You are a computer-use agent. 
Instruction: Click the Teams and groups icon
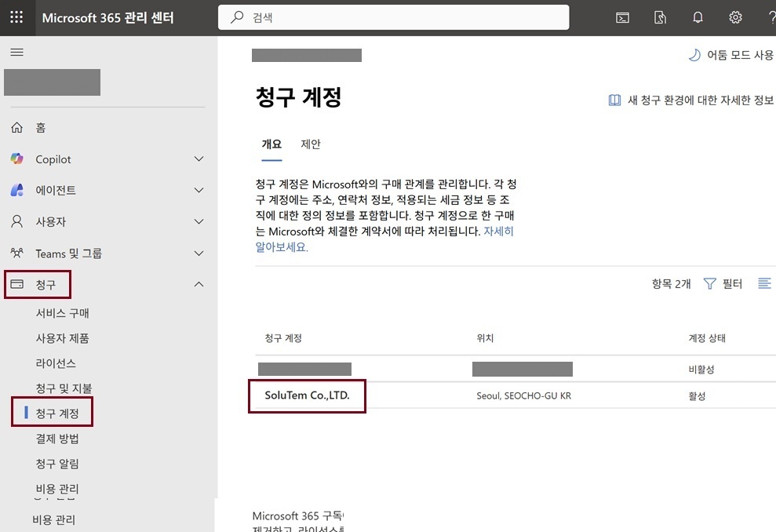(16, 253)
